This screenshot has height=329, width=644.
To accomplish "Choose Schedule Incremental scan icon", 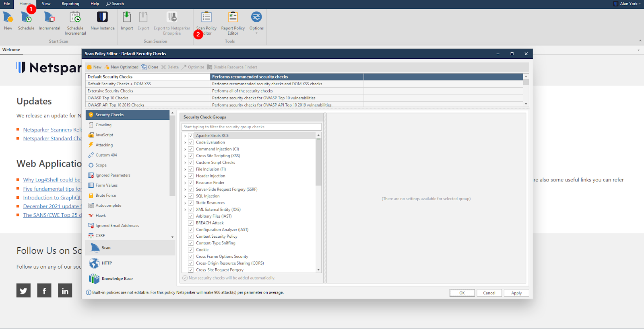I will point(75,23).
